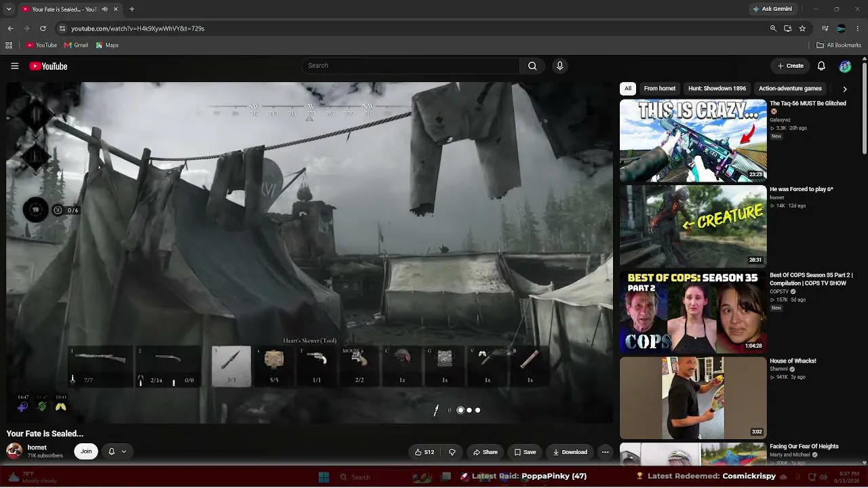Open the YouTube account avatar menu
The height and width of the screenshot is (488, 868).
[x=845, y=66]
